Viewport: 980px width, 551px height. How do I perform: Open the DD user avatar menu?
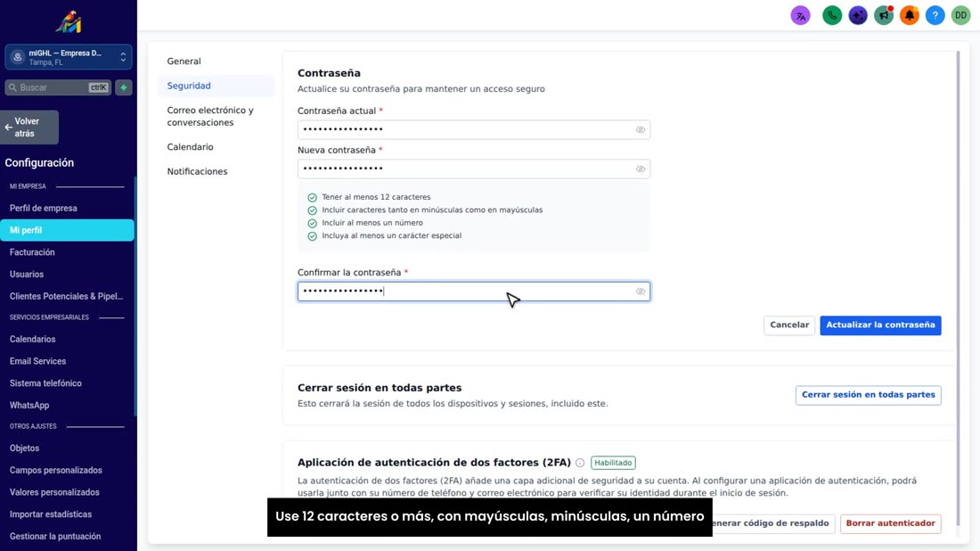[x=960, y=16]
